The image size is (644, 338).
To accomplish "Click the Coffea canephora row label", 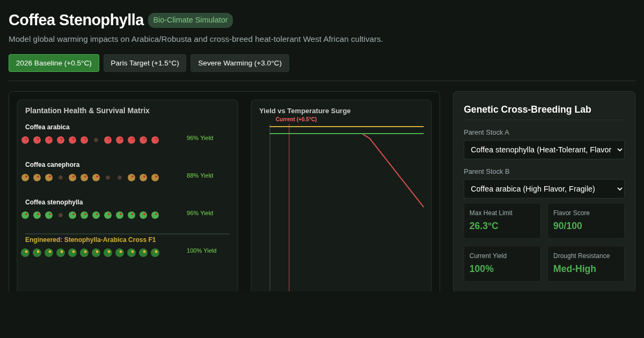I will tap(52, 165).
